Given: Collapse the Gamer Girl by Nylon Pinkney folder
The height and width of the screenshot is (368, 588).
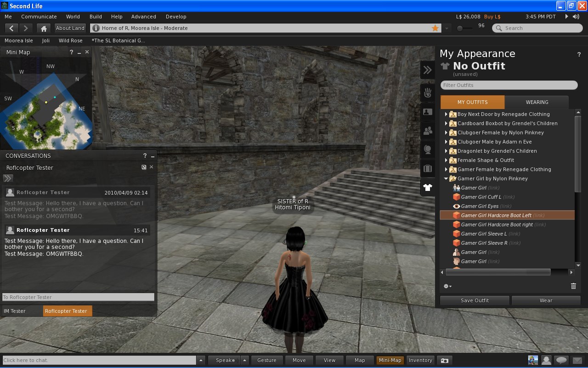Looking at the screenshot, I should (x=446, y=178).
